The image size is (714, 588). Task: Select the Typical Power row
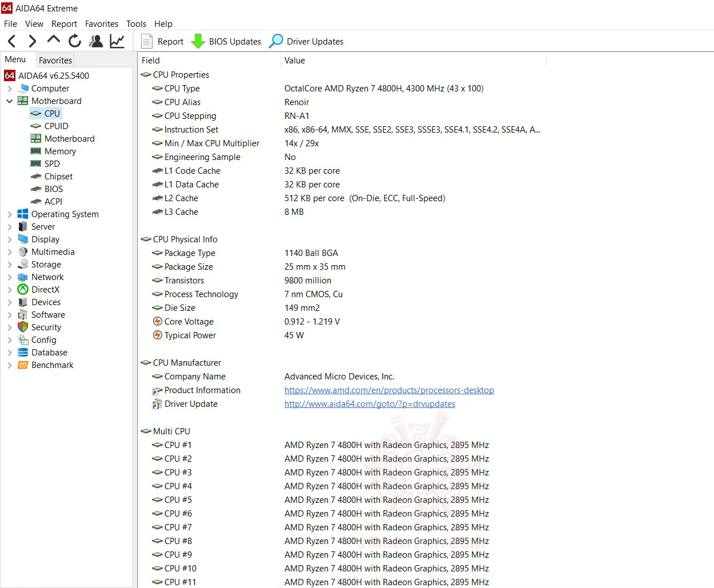pyautogui.click(x=343, y=335)
